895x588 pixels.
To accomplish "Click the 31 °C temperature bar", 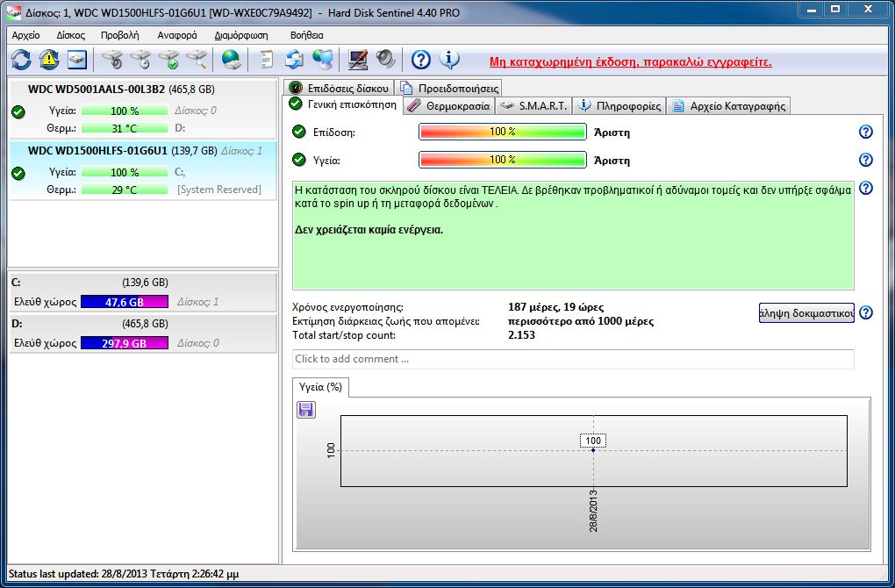I will tap(125, 128).
